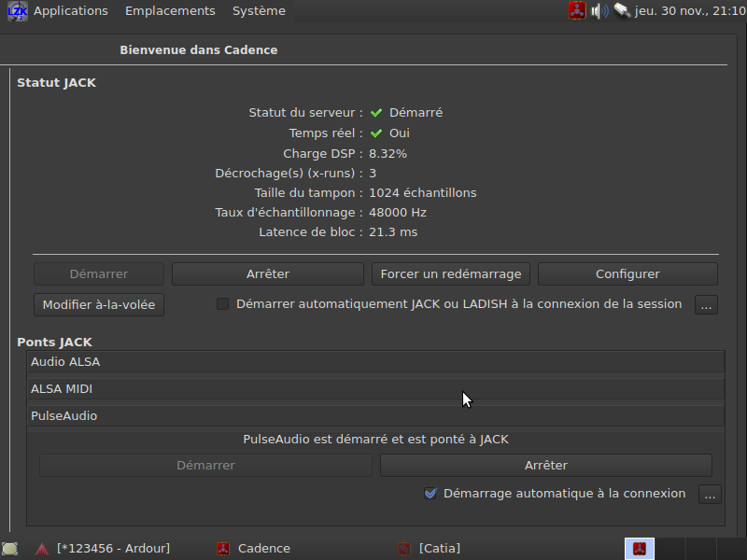Click the ... button beside Démarrage automatique
The image size is (747, 560).
click(x=710, y=495)
